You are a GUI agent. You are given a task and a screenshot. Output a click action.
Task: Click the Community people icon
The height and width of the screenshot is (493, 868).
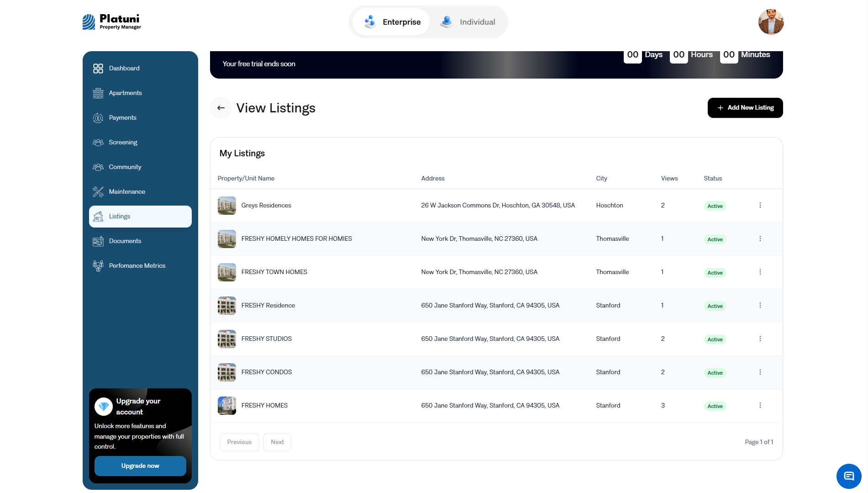pos(98,167)
